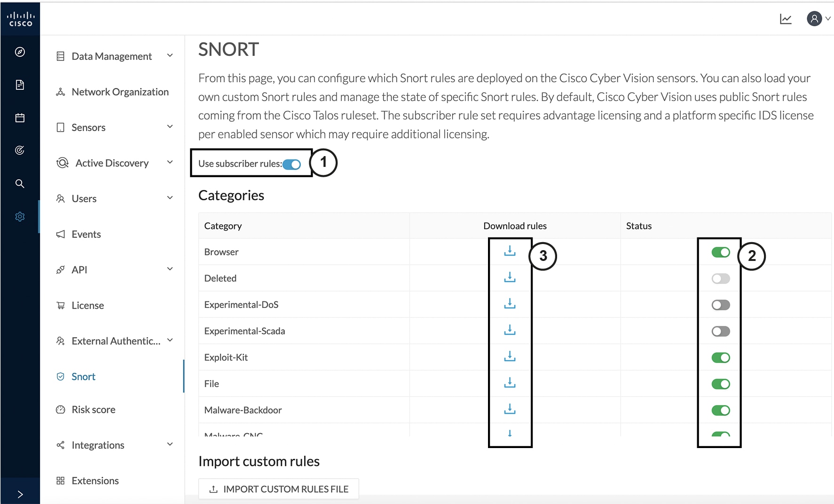This screenshot has width=834, height=504.
Task: Open the user account avatar menu
Action: pyautogui.click(x=818, y=19)
